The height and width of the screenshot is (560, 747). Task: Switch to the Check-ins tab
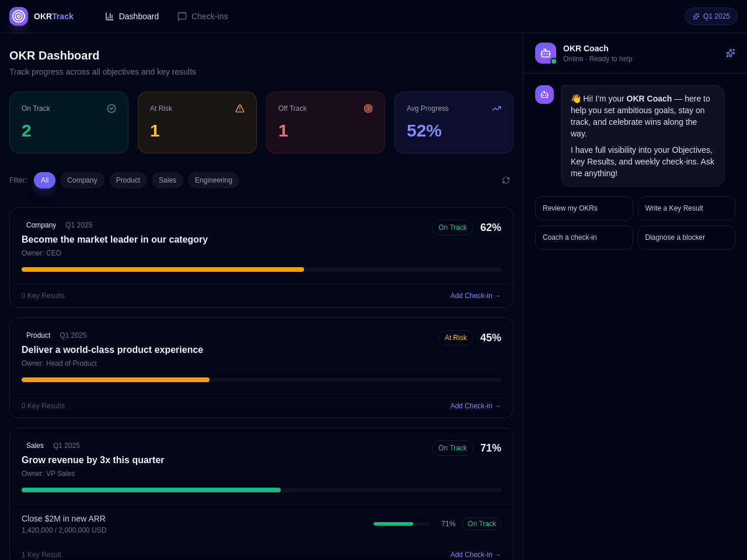coord(203,16)
